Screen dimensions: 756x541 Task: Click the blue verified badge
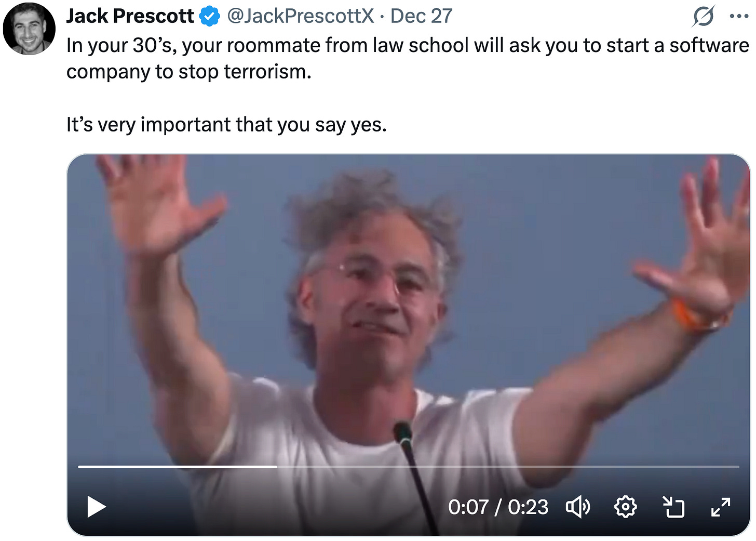[210, 17]
